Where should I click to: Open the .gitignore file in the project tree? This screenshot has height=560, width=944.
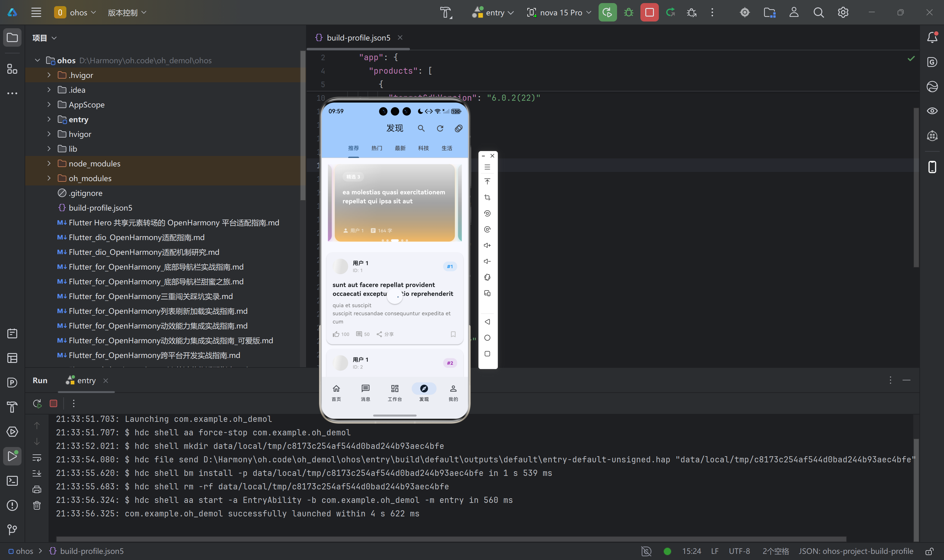point(85,193)
